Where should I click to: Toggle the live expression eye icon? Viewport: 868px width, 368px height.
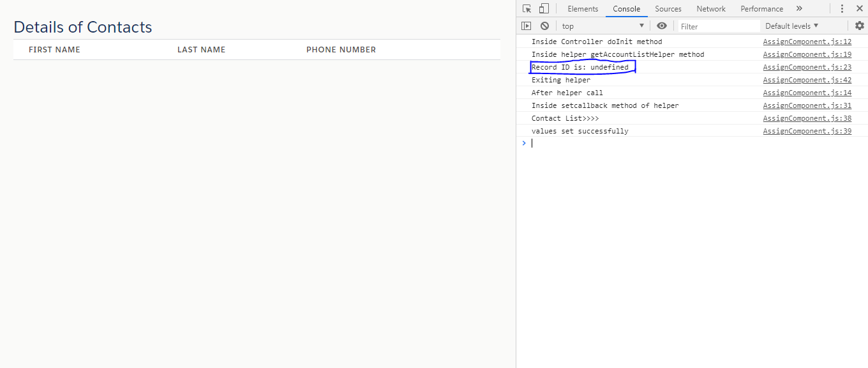coord(662,26)
